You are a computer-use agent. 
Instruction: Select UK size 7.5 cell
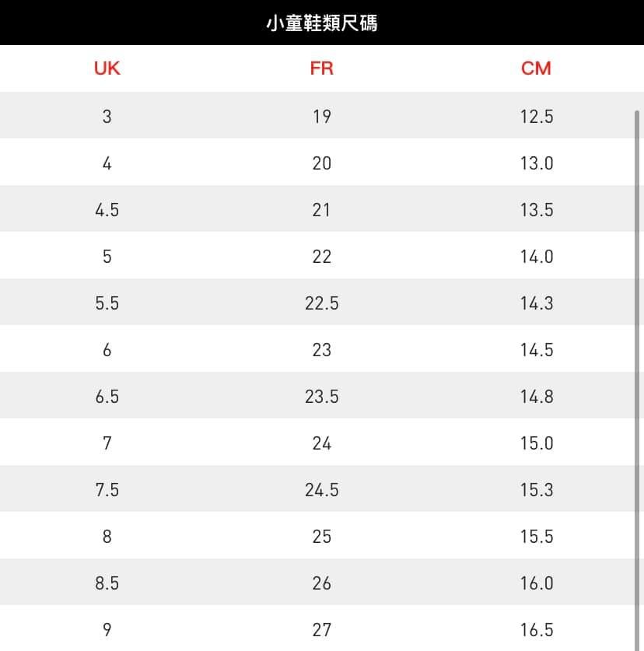click(x=107, y=490)
